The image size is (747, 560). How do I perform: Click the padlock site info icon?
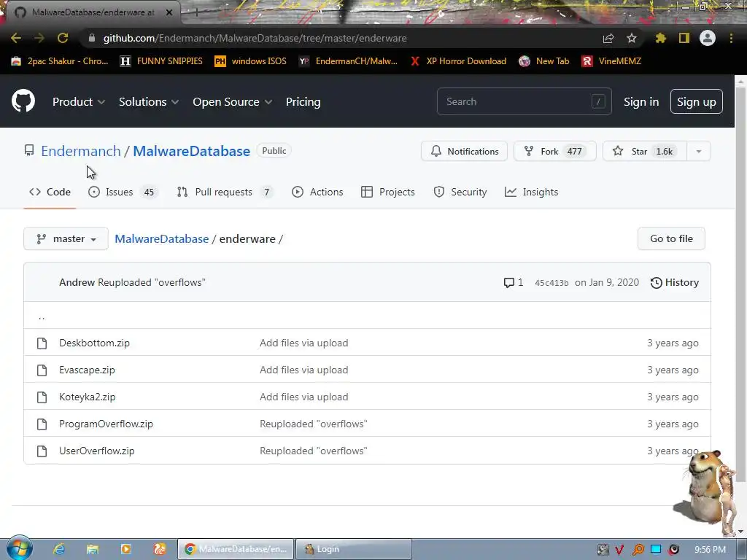pos(92,38)
